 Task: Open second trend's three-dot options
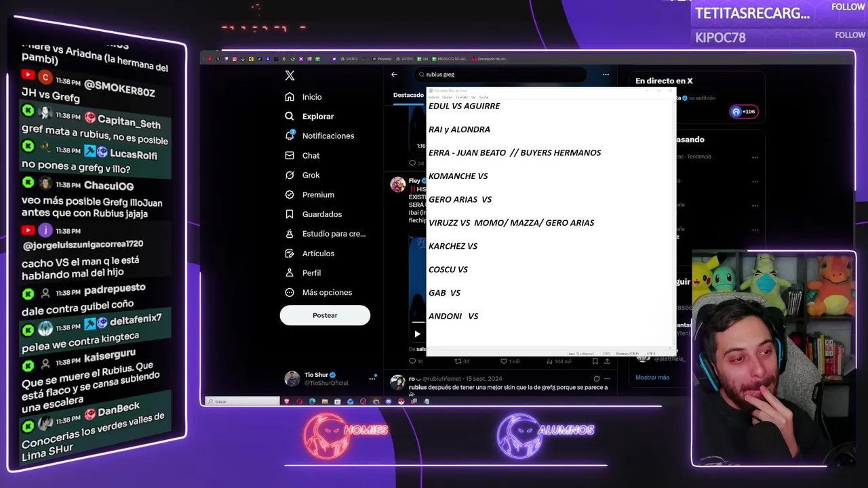[754, 182]
